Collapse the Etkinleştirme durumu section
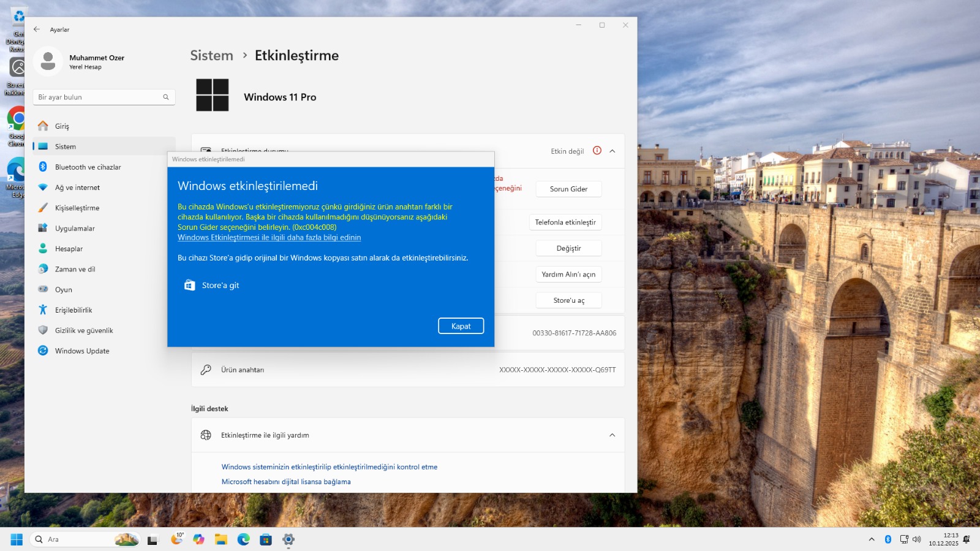This screenshot has width=980, height=551. (x=612, y=151)
